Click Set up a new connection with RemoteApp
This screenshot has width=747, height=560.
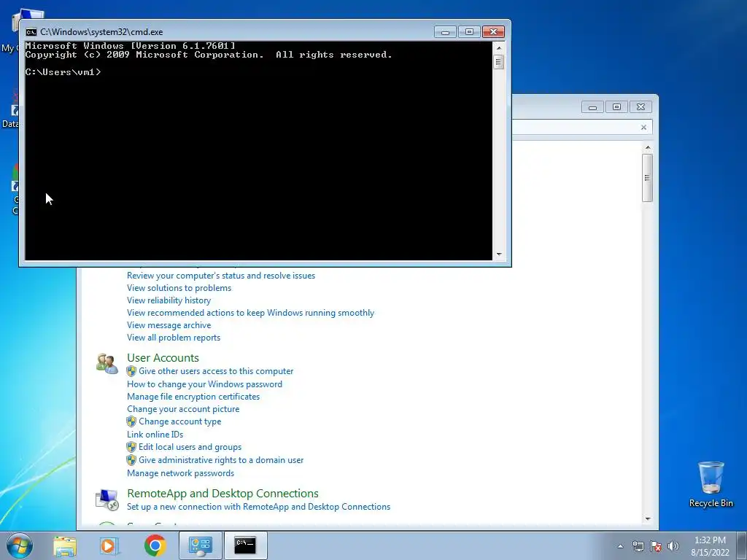[259, 507]
